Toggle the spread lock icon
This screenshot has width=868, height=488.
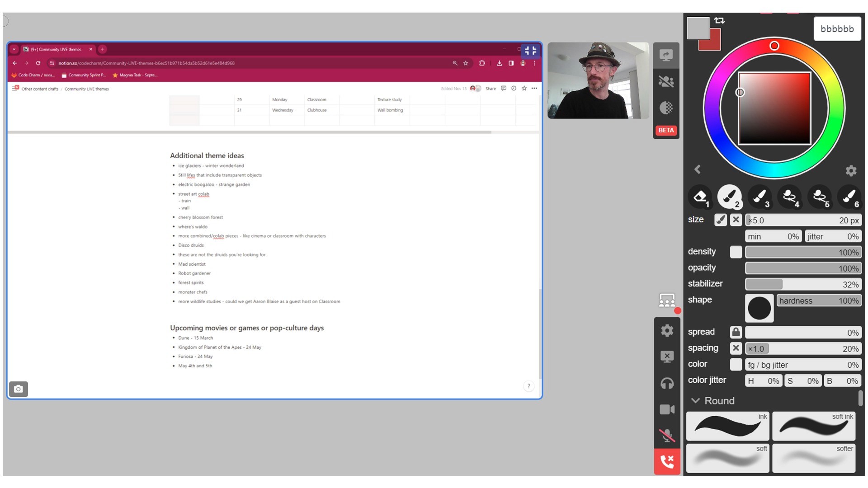pyautogui.click(x=736, y=332)
